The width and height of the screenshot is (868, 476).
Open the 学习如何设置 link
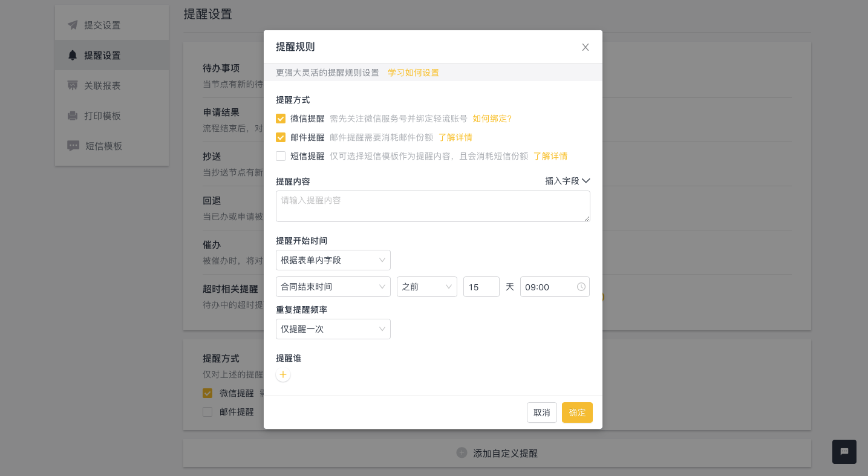pyautogui.click(x=413, y=73)
